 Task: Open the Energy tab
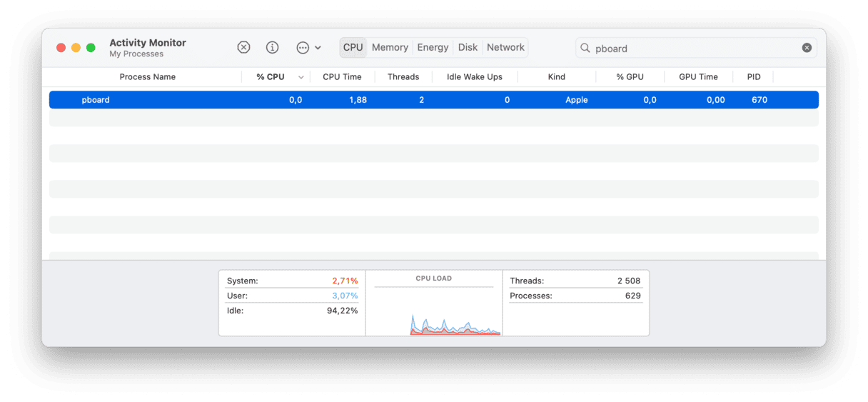(x=433, y=47)
